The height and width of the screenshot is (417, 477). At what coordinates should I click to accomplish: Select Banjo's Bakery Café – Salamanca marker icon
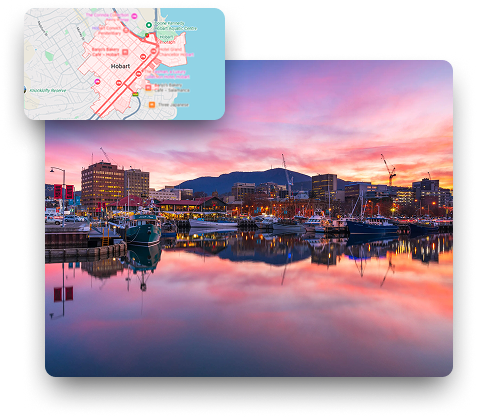148,87
